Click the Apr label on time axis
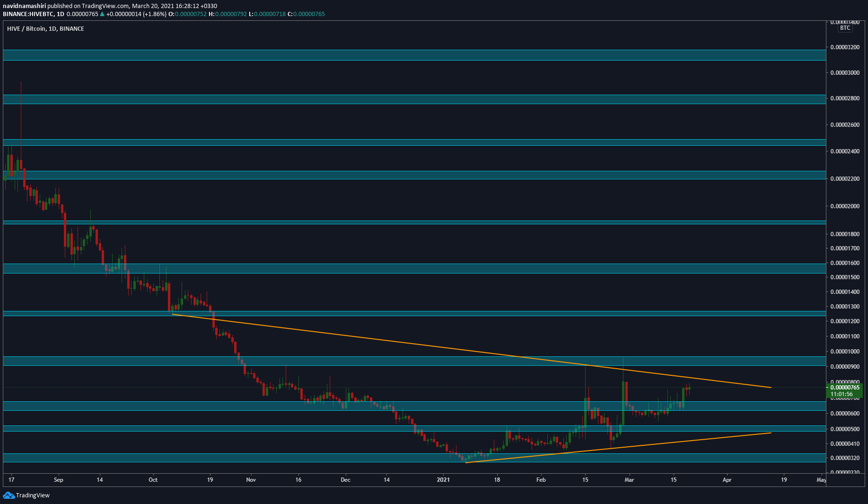Viewport: 868px width, 504px height. (x=727, y=480)
